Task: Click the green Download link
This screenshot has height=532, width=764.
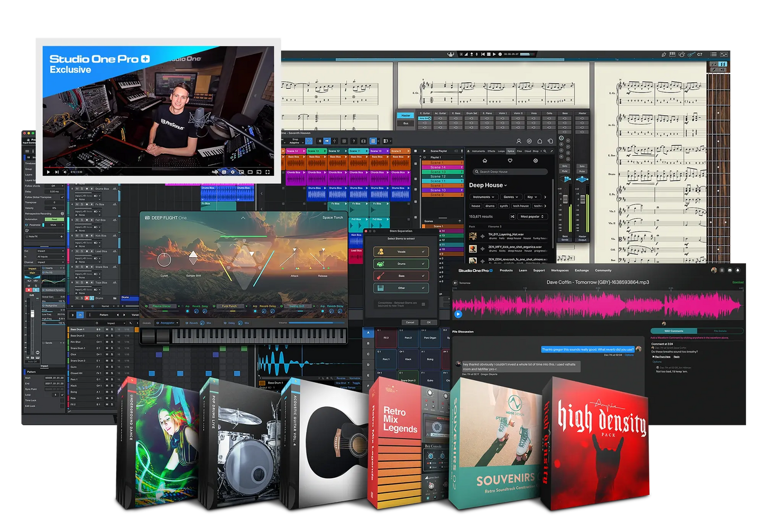Action: tap(738, 282)
